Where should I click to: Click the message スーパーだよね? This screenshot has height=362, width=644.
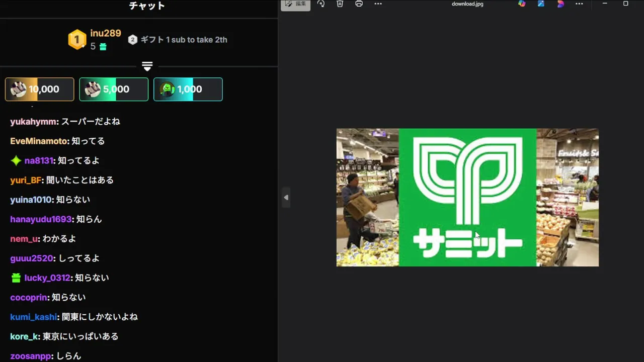(x=91, y=122)
